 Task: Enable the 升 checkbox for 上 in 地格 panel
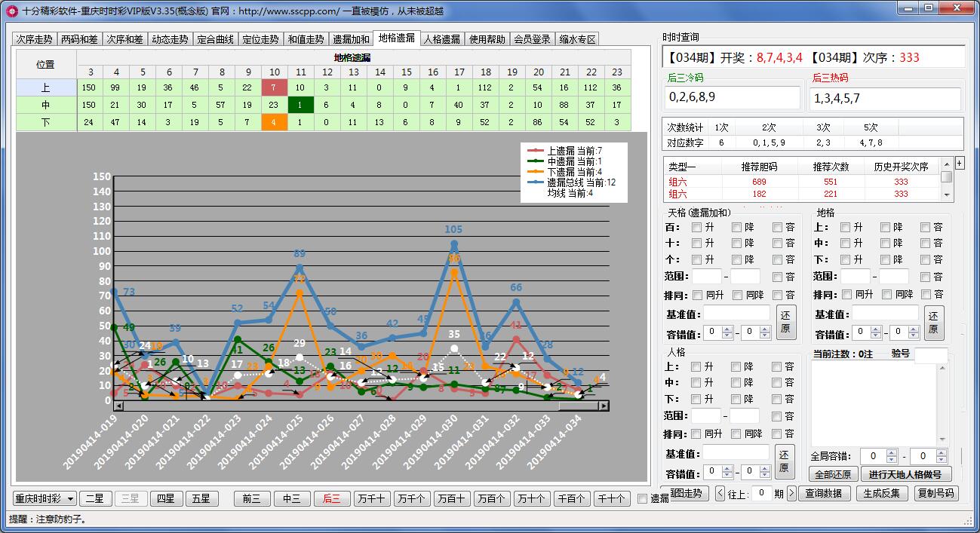click(844, 227)
